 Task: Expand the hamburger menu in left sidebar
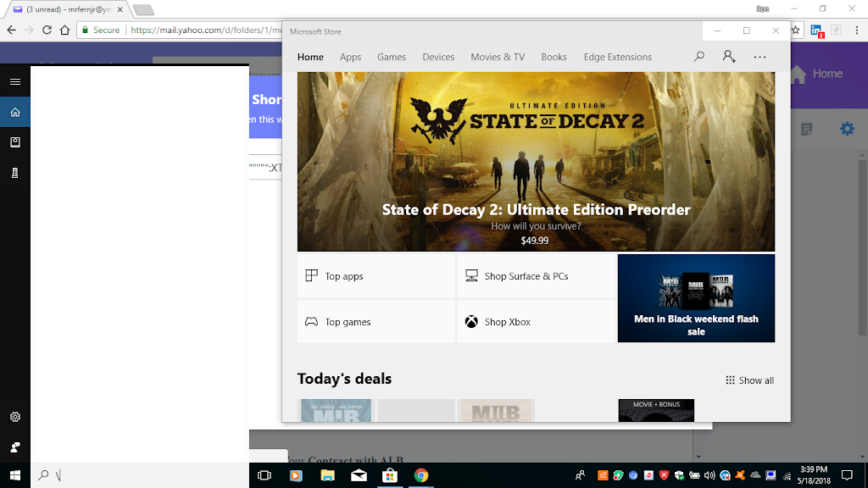pos(15,82)
